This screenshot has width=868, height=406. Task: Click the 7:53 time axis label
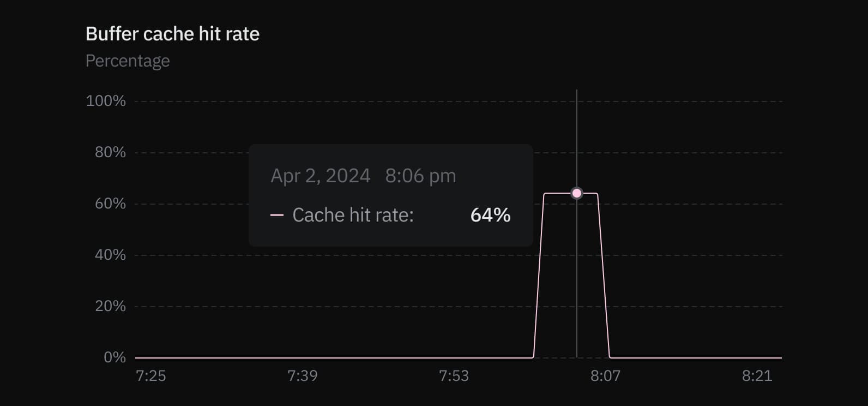(x=454, y=376)
